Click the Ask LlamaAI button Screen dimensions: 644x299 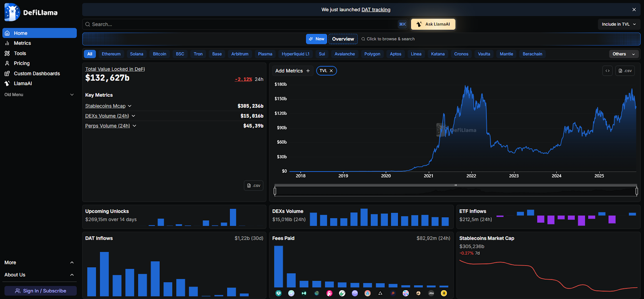click(433, 24)
